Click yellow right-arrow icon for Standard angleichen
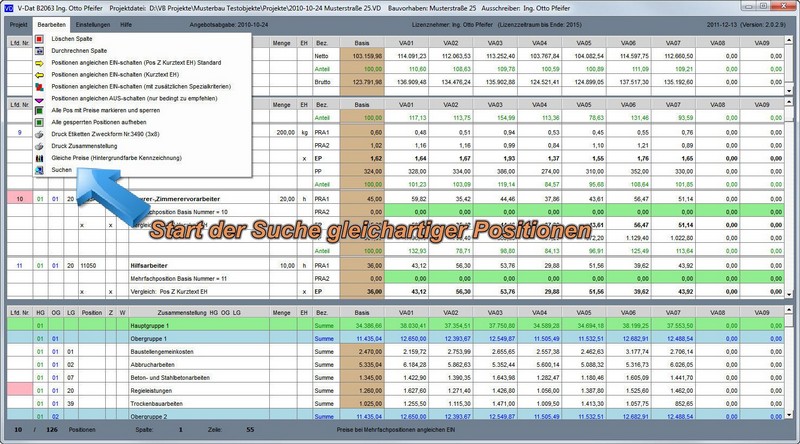This screenshot has width=800, height=444. click(x=39, y=61)
